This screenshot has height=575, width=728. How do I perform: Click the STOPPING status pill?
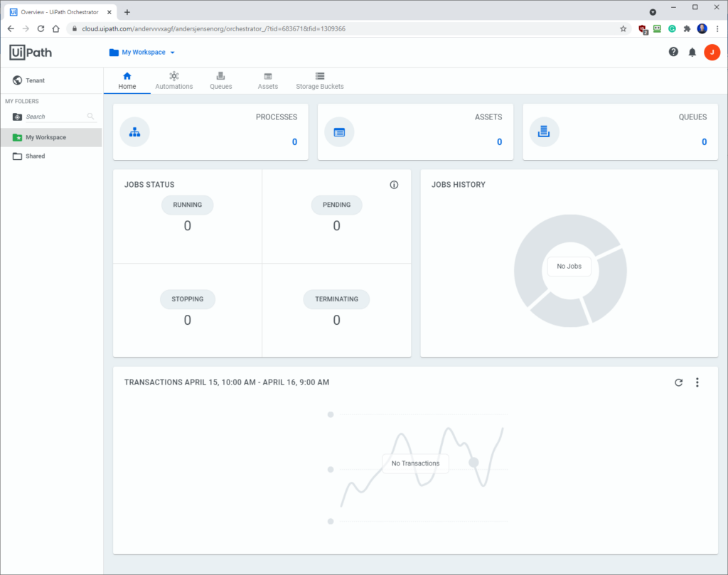coord(188,299)
